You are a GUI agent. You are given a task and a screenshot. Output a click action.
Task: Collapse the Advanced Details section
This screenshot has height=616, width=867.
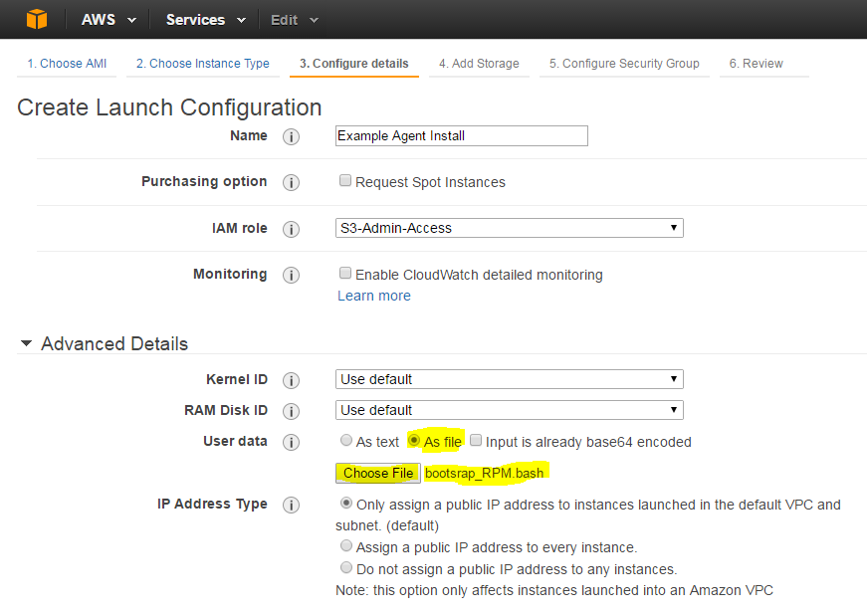click(x=26, y=343)
